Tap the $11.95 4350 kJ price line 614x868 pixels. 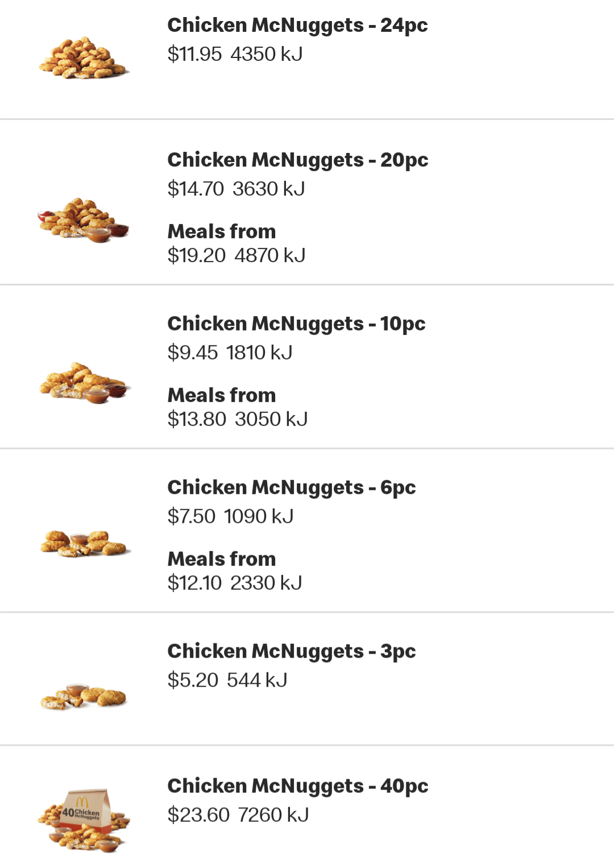pyautogui.click(x=235, y=54)
